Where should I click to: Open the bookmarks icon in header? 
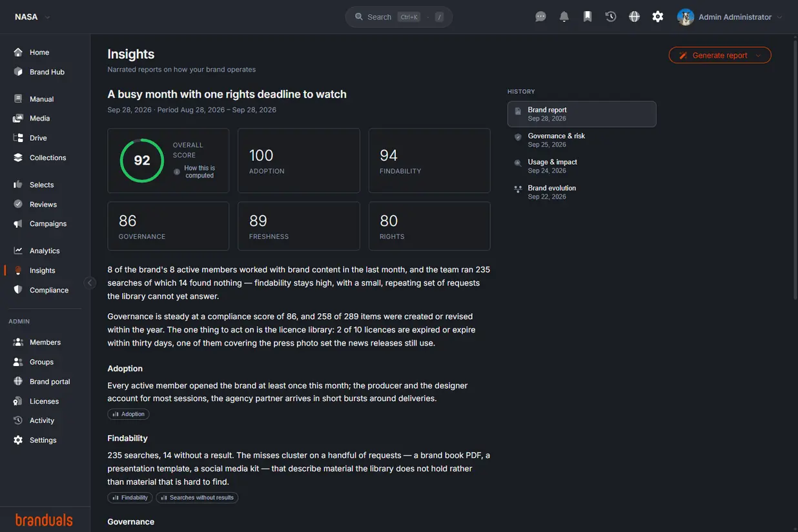tap(588, 17)
